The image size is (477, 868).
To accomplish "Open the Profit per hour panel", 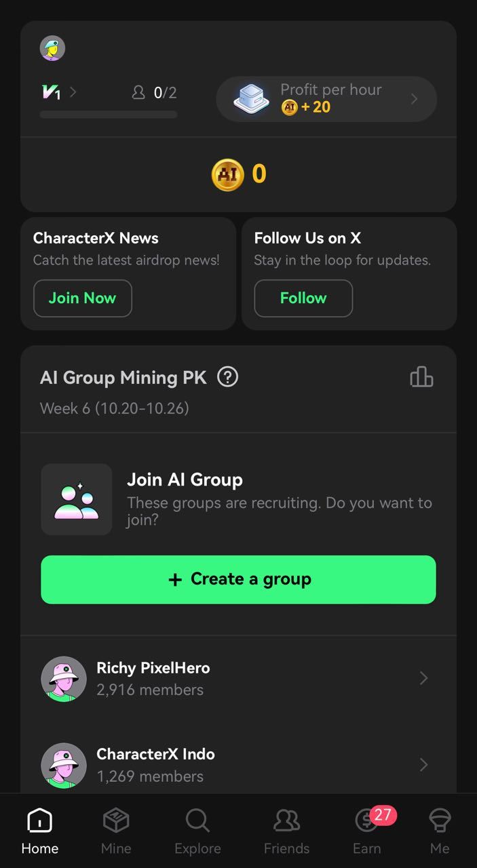I will (x=326, y=99).
